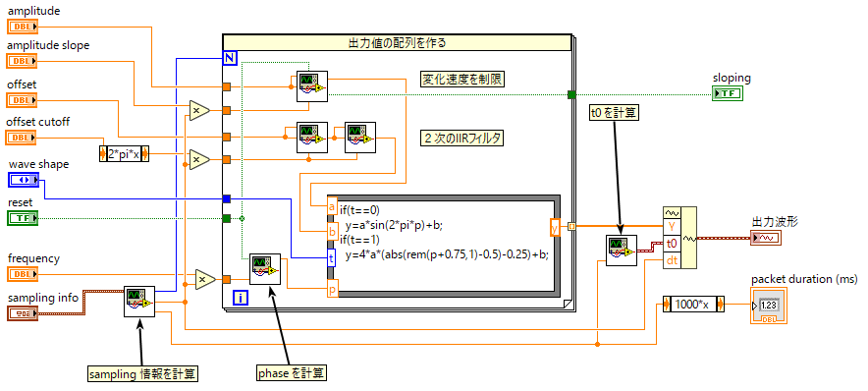Click the wave shape enum terminal
The image size is (868, 391).
click(24, 180)
